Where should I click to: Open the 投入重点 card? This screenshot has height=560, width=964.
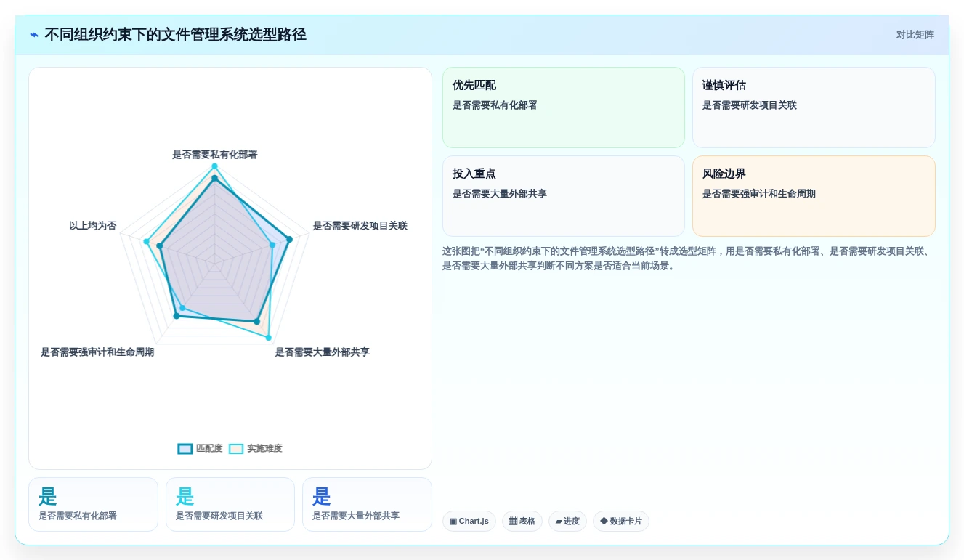click(563, 196)
